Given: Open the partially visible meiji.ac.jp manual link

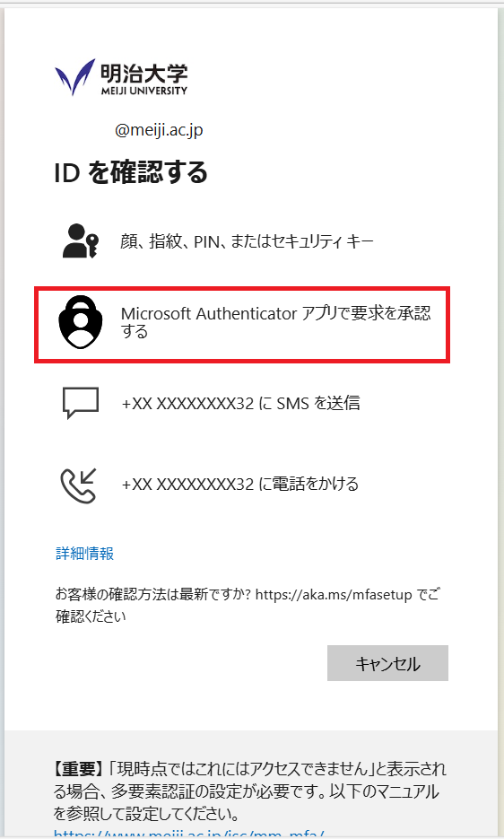Looking at the screenshot, I should [189, 835].
